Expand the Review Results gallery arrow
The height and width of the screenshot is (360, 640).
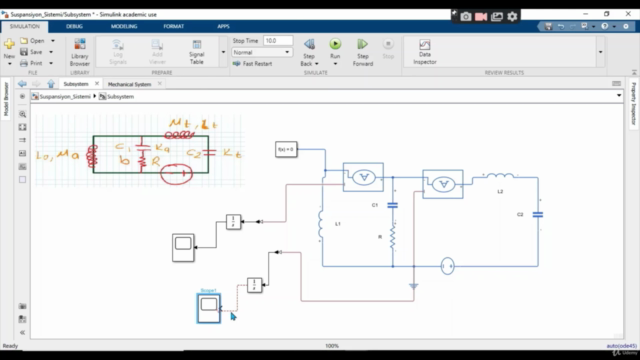pyautogui.click(x=600, y=52)
